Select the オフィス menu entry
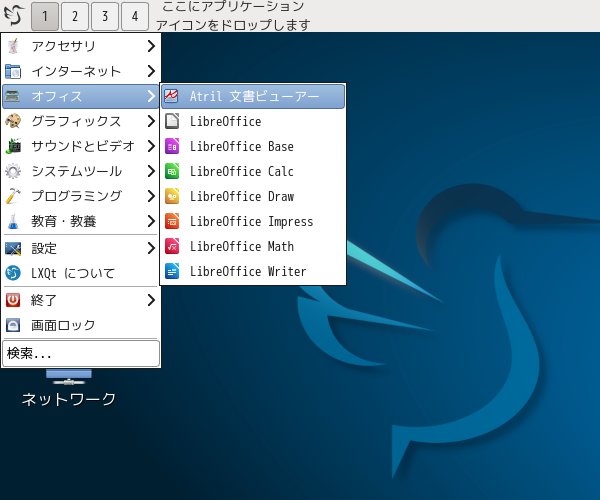Image resolution: width=600 pixels, height=500 pixels. [x=81, y=96]
